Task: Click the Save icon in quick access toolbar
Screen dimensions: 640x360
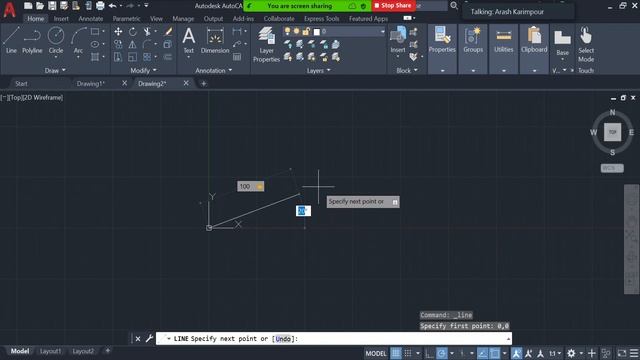Action: (52, 6)
